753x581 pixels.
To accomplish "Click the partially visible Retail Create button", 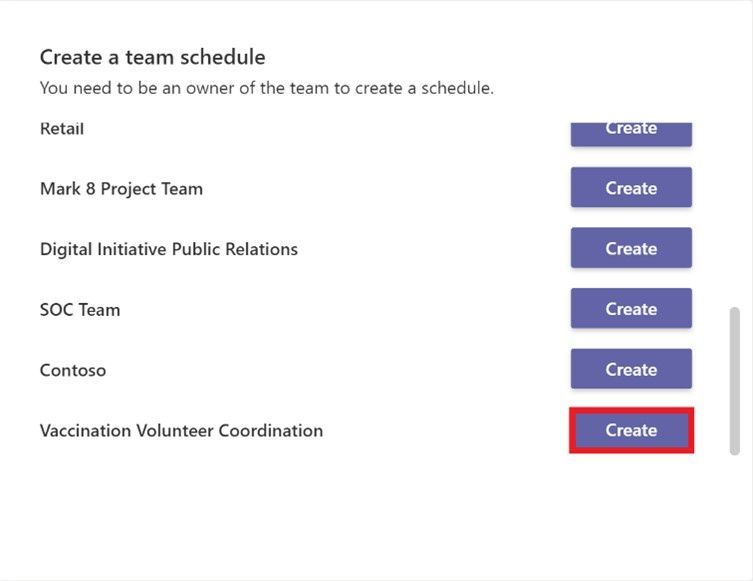I will tap(631, 134).
